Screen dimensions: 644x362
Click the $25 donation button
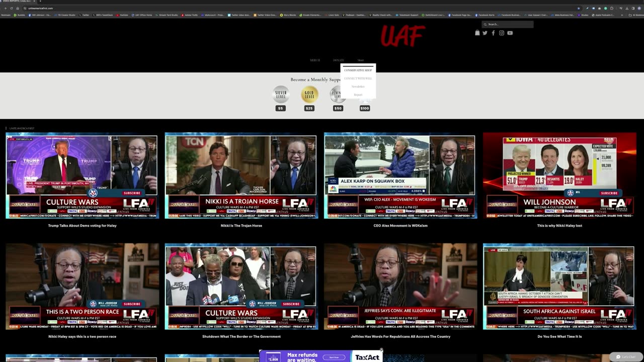309,108
